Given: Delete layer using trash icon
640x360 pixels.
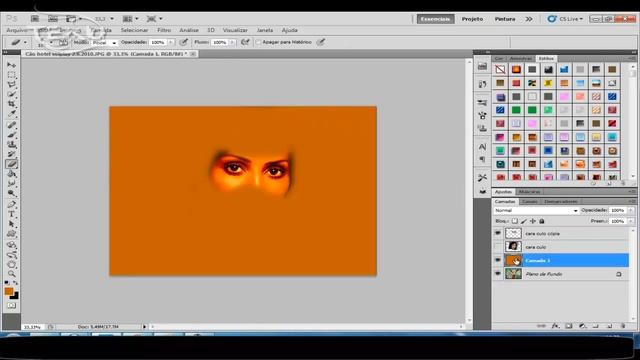Looking at the screenshot, I should click(x=623, y=326).
